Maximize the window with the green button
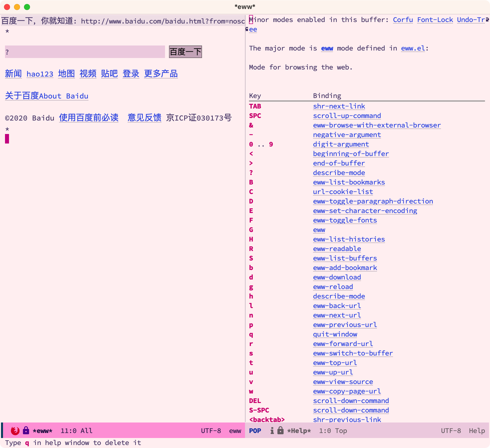490x448 pixels. [x=27, y=7]
